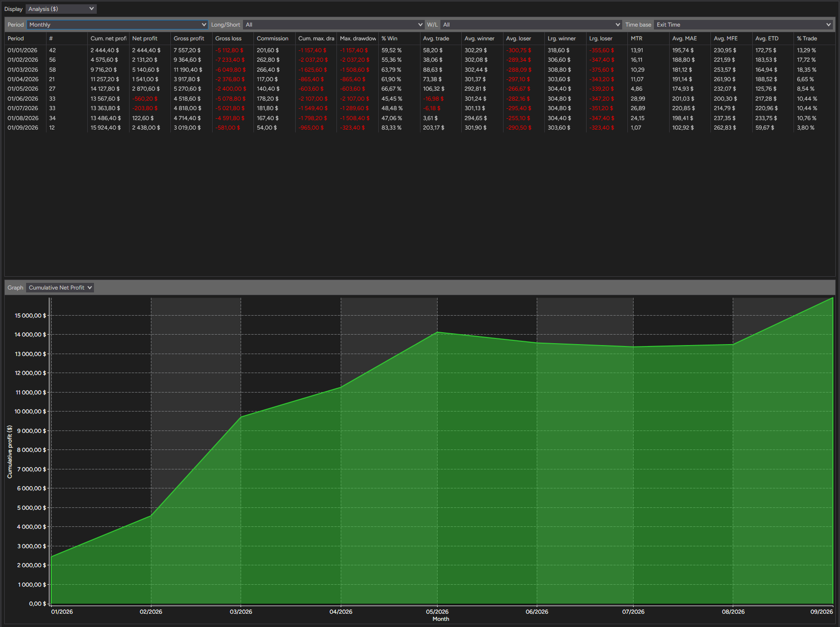
Task: Click Avg. MFE value 262,83 $
Action: pos(725,128)
